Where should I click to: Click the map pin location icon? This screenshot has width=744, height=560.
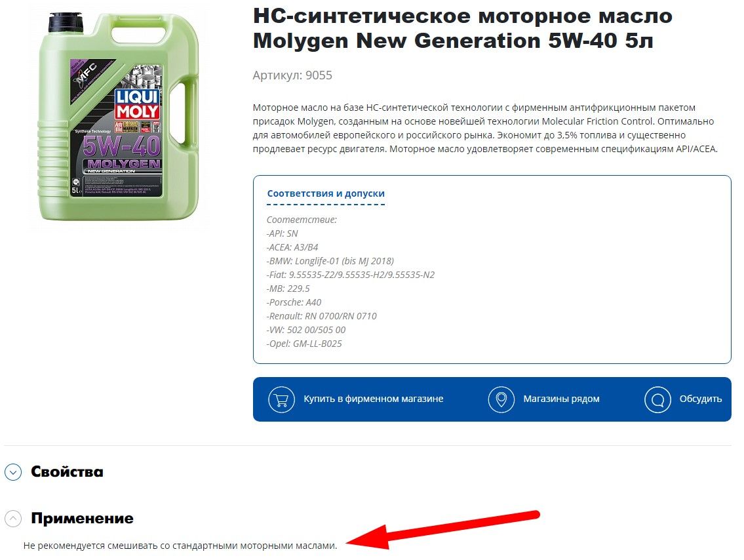coord(501,399)
